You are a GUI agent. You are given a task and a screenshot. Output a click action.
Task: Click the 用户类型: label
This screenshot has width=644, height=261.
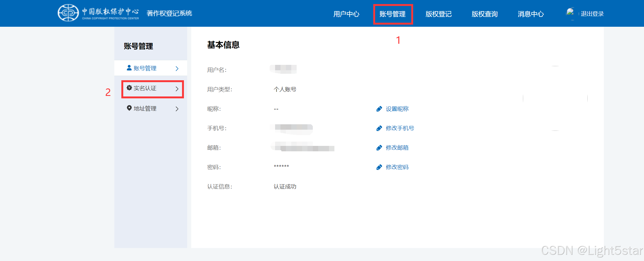coord(220,89)
